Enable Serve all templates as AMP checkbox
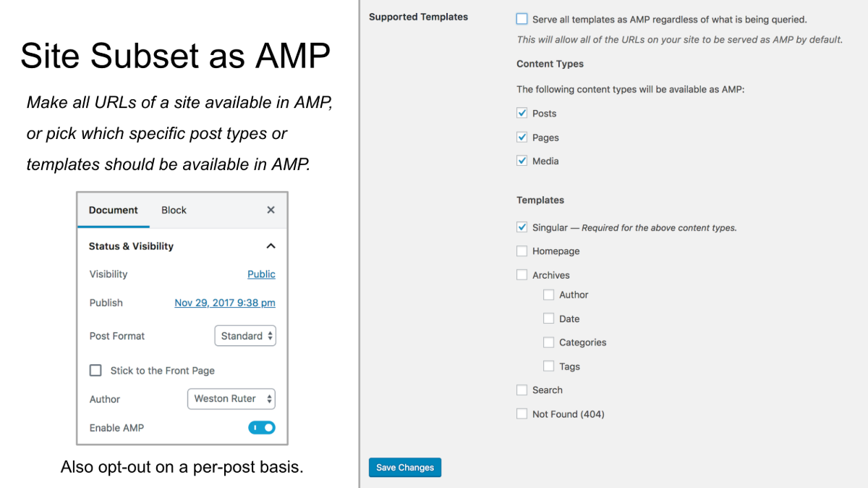This screenshot has width=868, height=488. click(x=522, y=20)
